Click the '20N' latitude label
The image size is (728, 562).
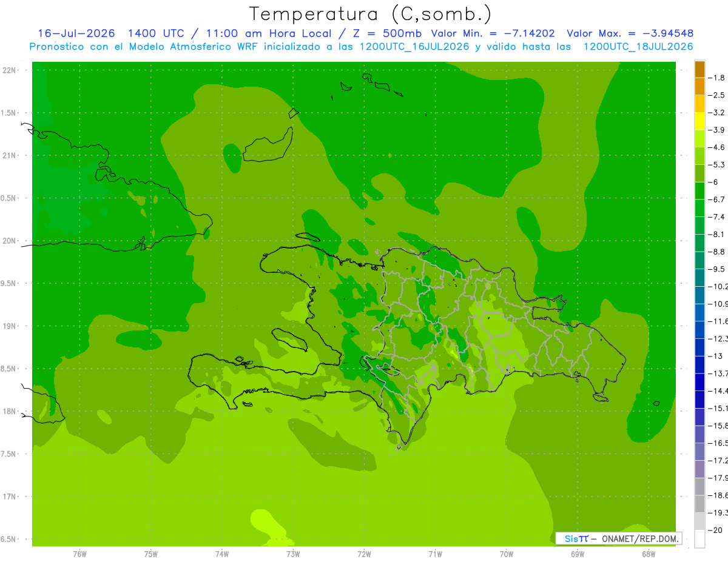(x=10, y=241)
